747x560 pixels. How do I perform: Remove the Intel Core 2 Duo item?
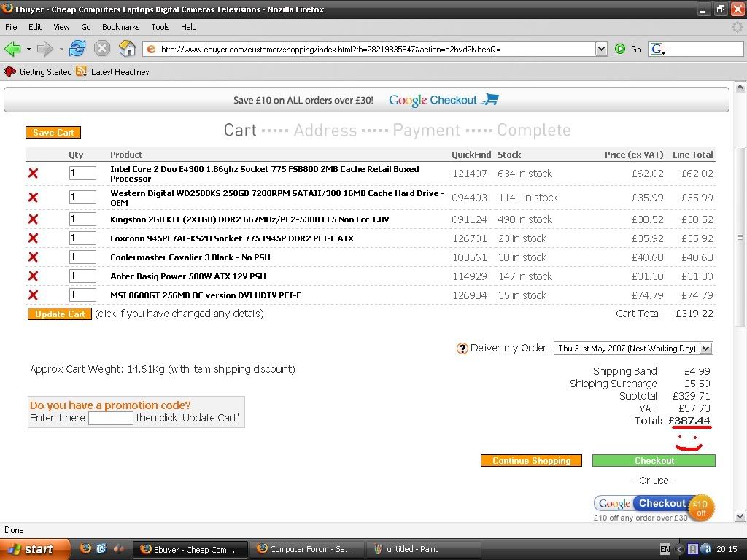pyautogui.click(x=33, y=174)
